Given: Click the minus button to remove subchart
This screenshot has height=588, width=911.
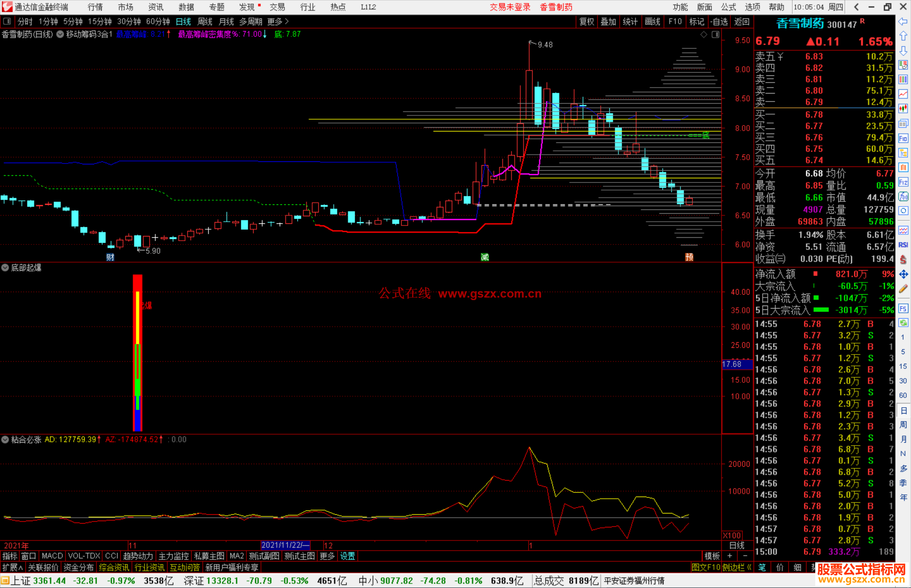Looking at the screenshot, I should pyautogui.click(x=745, y=556).
